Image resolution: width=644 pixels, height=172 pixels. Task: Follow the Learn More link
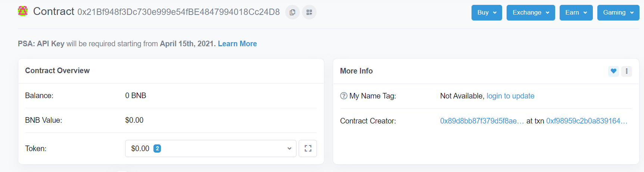237,44
